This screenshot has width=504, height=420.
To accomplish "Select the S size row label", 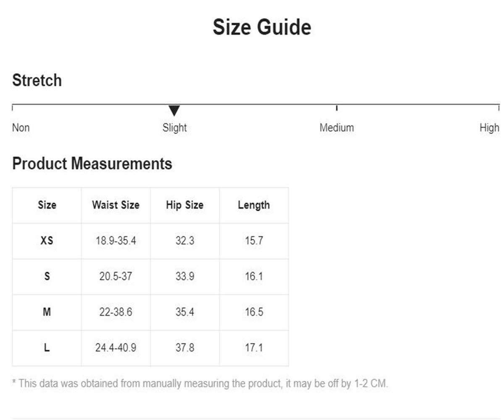I will click(x=47, y=277).
